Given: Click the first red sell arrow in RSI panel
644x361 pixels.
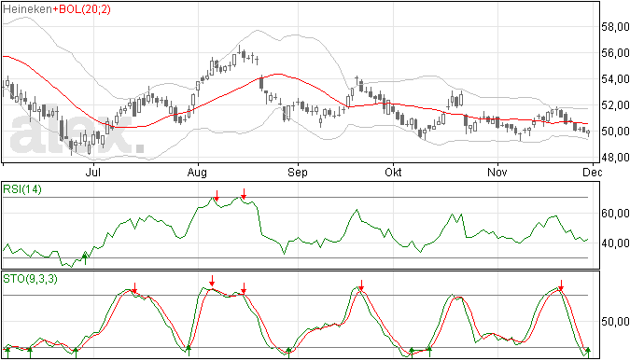Looking at the screenshot, I should point(217,195).
